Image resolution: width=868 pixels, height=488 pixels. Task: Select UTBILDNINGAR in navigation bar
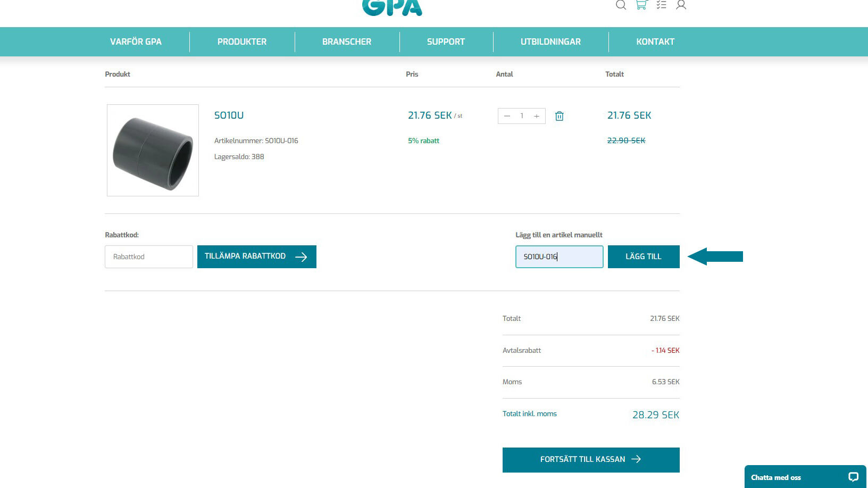point(550,42)
